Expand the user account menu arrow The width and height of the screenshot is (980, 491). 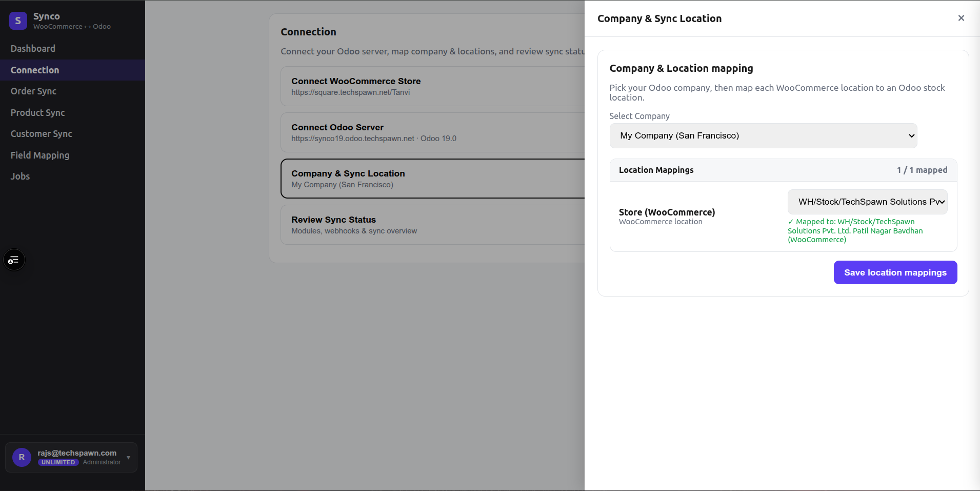point(128,458)
